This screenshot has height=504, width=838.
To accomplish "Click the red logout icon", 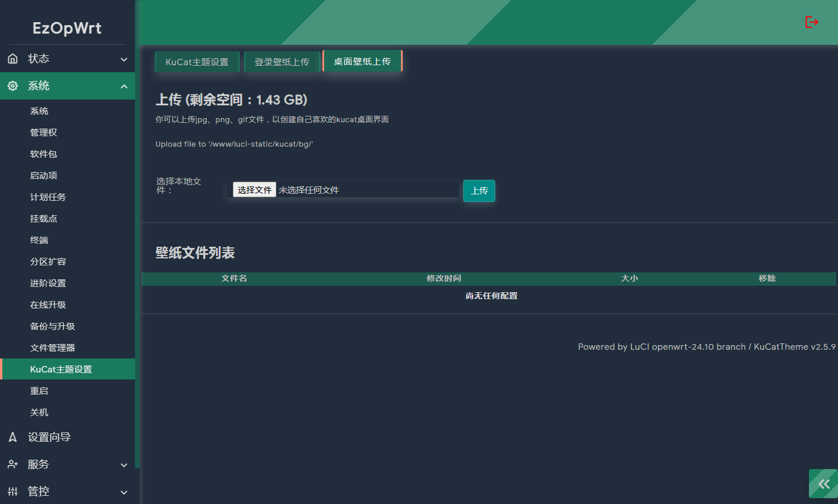I will click(x=811, y=22).
